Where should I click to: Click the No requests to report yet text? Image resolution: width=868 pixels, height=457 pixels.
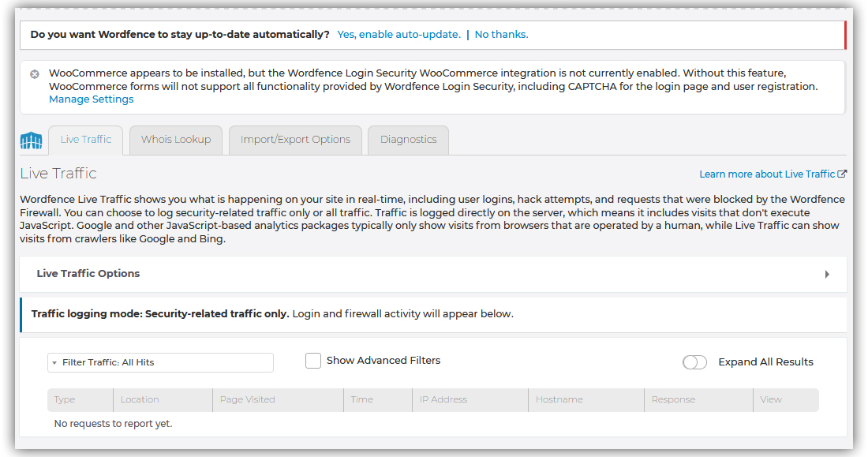coord(113,424)
